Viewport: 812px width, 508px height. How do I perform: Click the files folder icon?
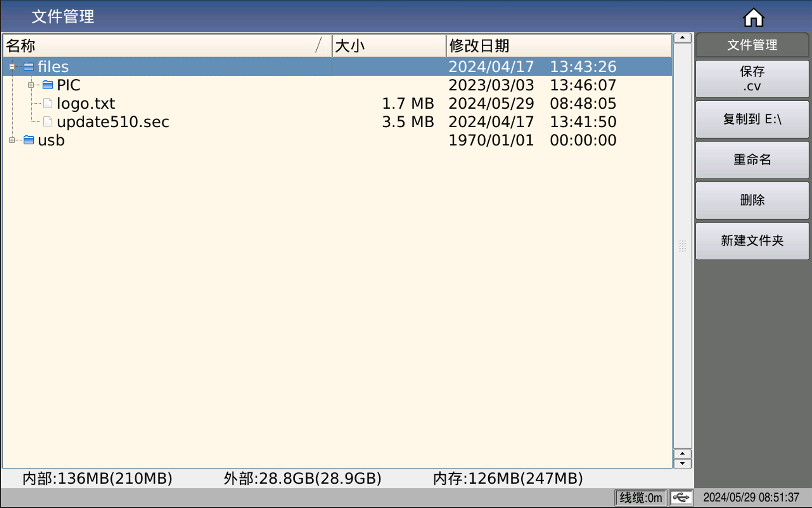tap(29, 67)
